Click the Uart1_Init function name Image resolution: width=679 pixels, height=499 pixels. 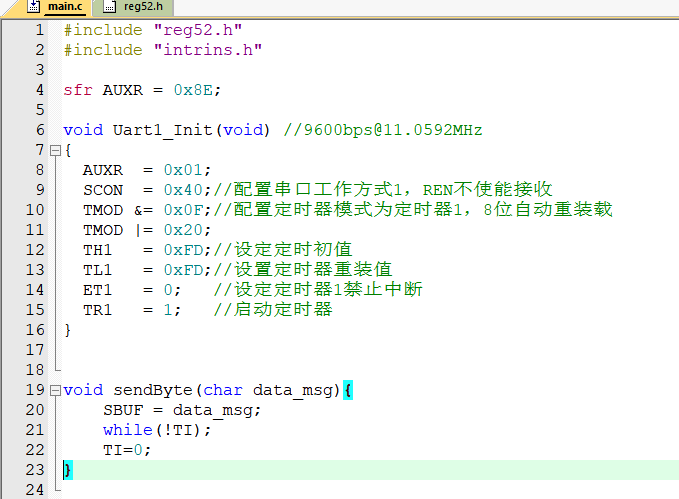[163, 130]
